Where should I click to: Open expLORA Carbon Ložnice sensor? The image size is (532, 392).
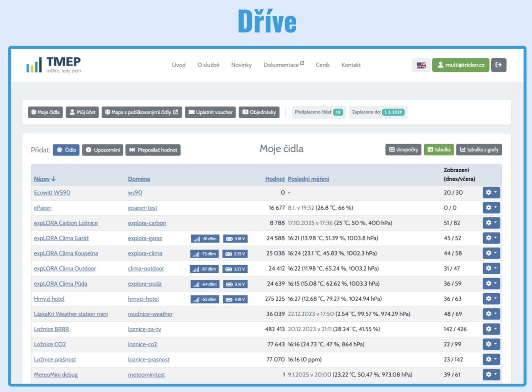click(66, 223)
